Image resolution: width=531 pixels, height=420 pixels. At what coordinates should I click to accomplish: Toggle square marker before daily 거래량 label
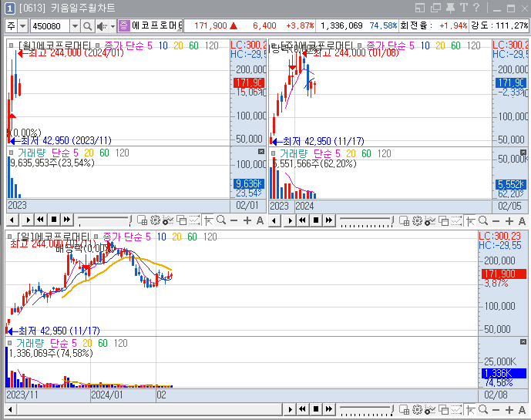10,343
